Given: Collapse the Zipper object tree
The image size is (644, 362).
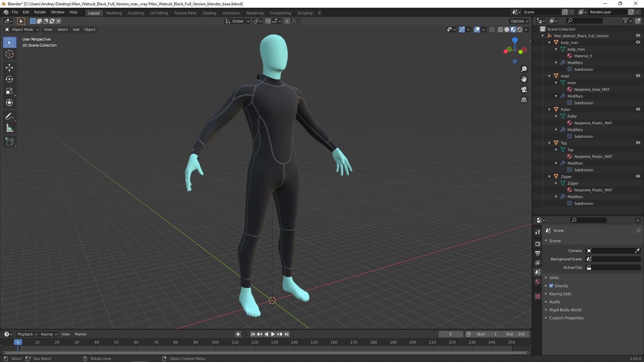Looking at the screenshot, I should (549, 176).
